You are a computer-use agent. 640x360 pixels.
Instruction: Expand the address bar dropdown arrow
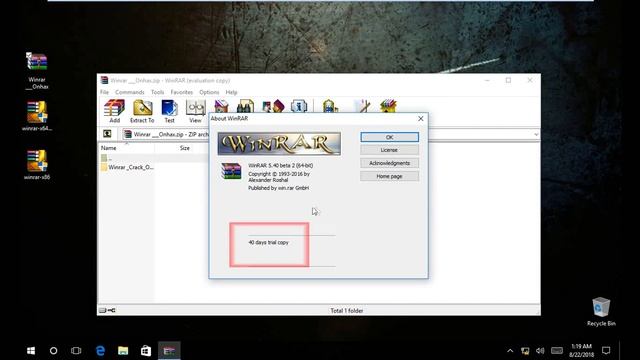(536, 134)
